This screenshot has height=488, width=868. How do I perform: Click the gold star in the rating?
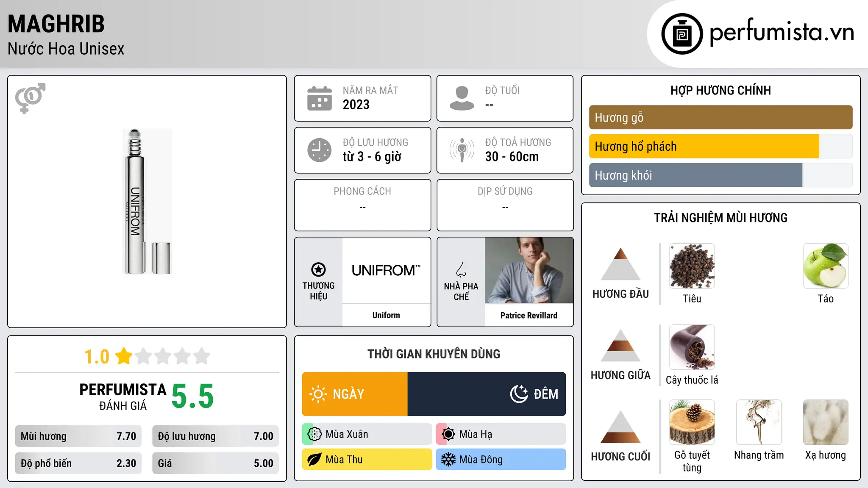(124, 356)
